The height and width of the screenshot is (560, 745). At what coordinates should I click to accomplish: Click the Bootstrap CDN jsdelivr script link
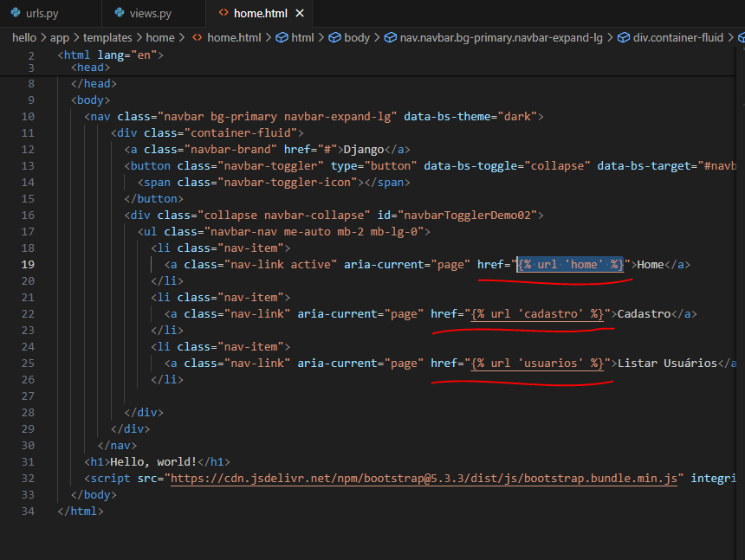coord(426,479)
